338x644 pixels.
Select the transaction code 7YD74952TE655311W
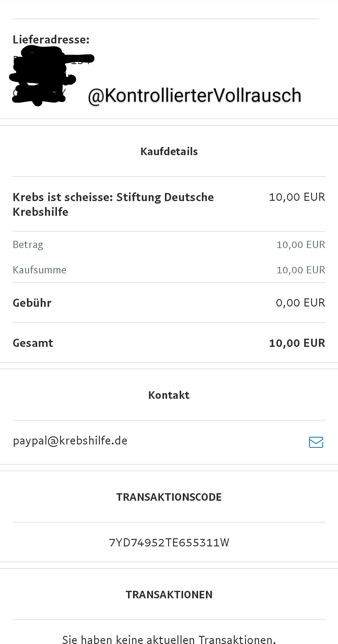point(169,542)
